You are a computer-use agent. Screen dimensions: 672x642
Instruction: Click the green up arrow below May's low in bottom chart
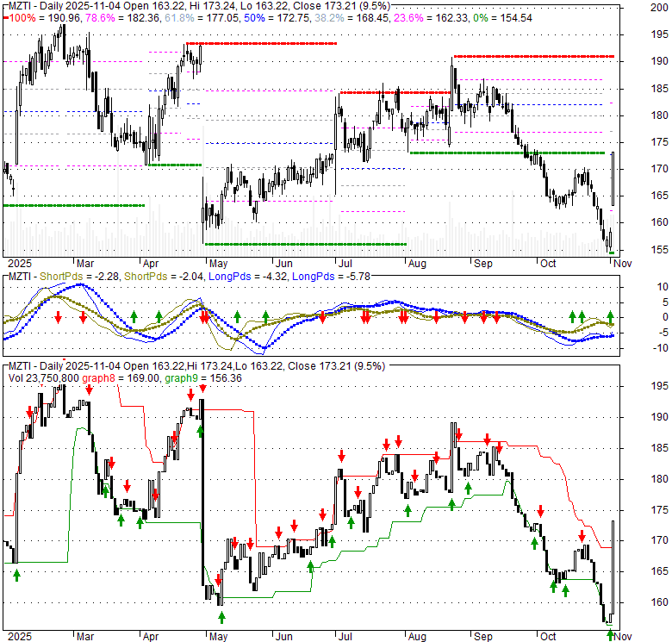(221, 616)
